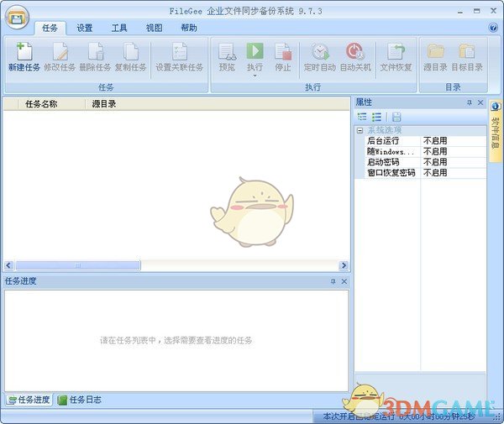Click the 新建任务 (New Task) icon
Screen dimensions: 504x424
[24, 52]
